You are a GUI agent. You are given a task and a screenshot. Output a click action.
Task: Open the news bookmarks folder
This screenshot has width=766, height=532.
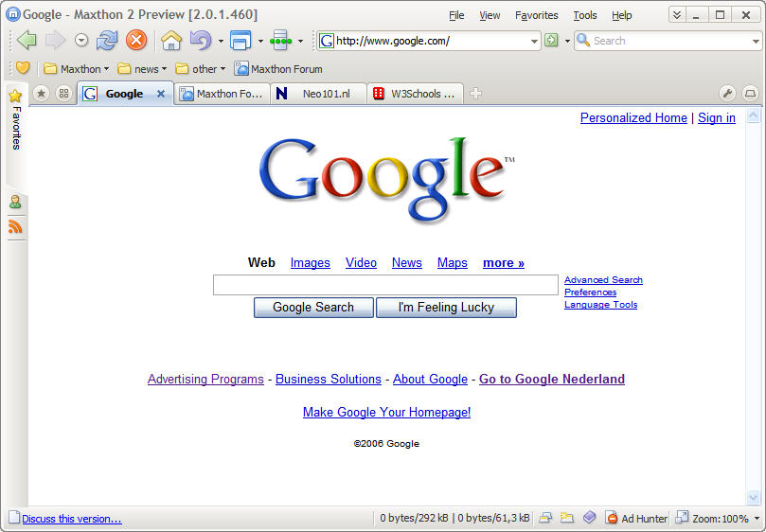coord(142,69)
